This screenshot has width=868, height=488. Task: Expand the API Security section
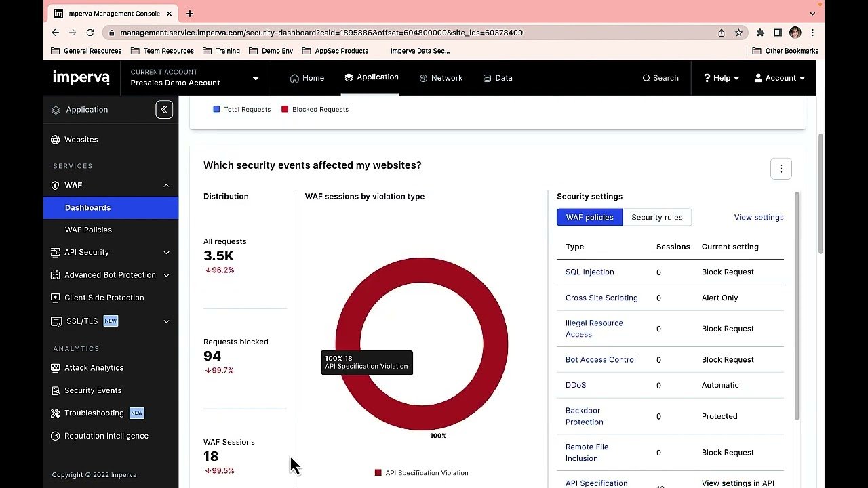[166, 253]
